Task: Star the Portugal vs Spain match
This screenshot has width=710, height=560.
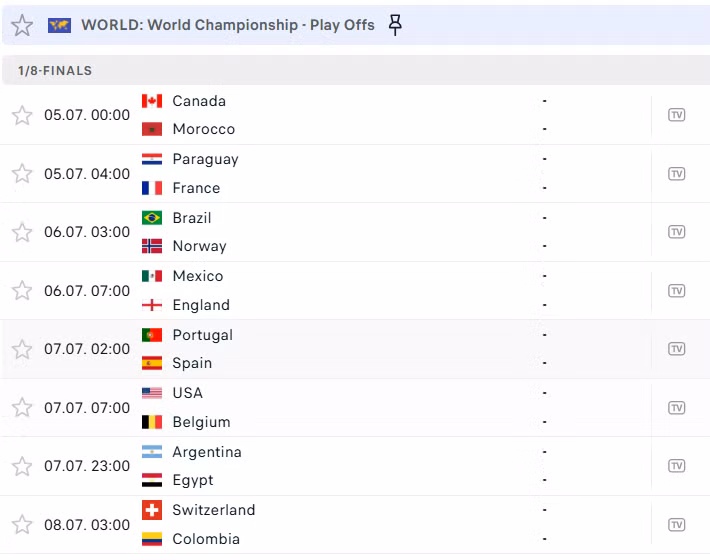Action: pyautogui.click(x=22, y=349)
